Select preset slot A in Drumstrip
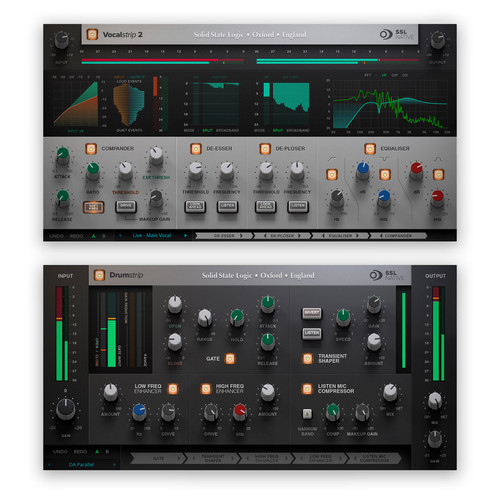The image size is (500, 500). coord(97,452)
